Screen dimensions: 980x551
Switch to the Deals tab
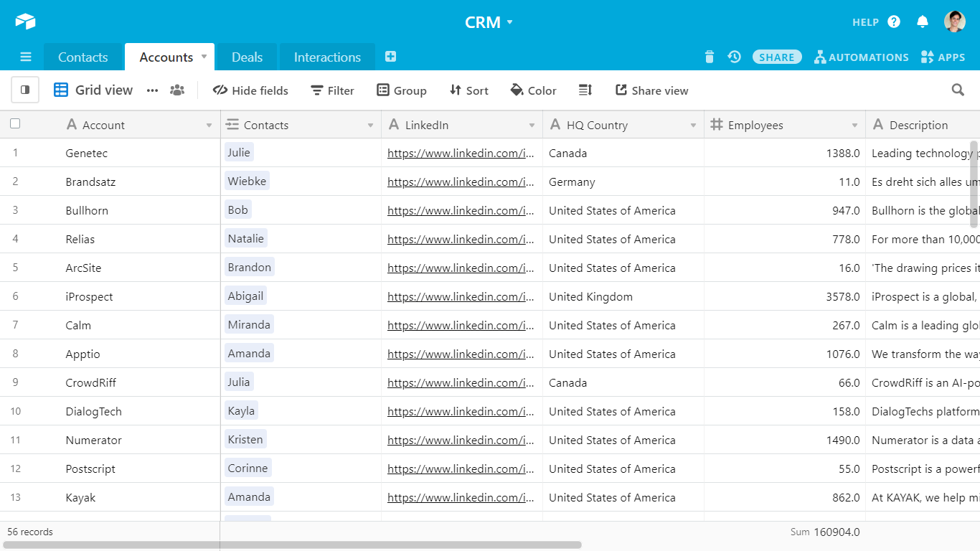click(247, 57)
